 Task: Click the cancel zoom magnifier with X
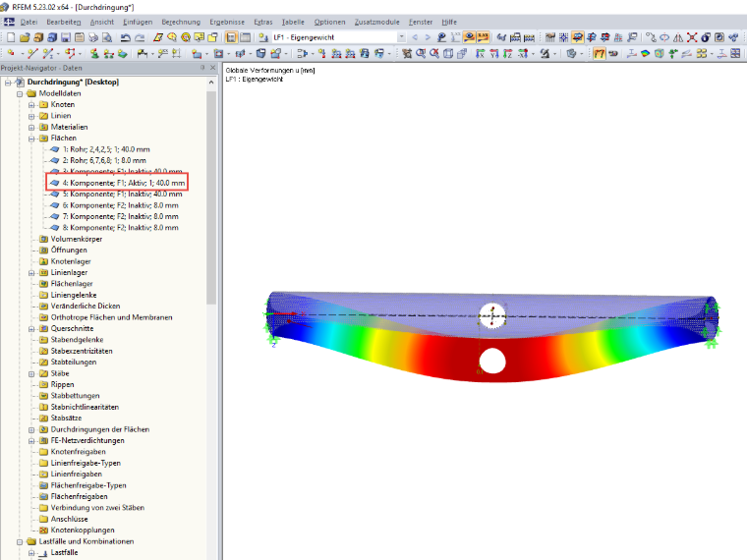[434, 54]
